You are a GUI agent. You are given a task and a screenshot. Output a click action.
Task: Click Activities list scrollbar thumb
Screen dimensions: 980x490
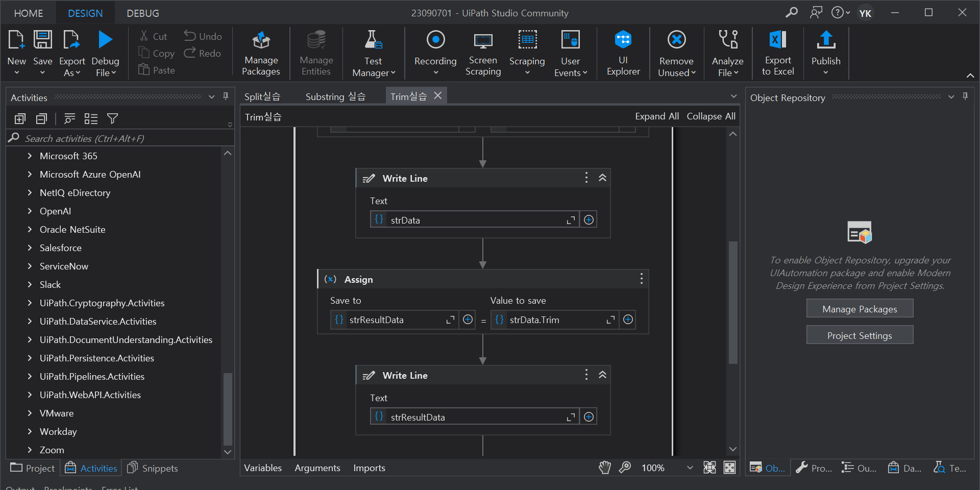[x=228, y=409]
